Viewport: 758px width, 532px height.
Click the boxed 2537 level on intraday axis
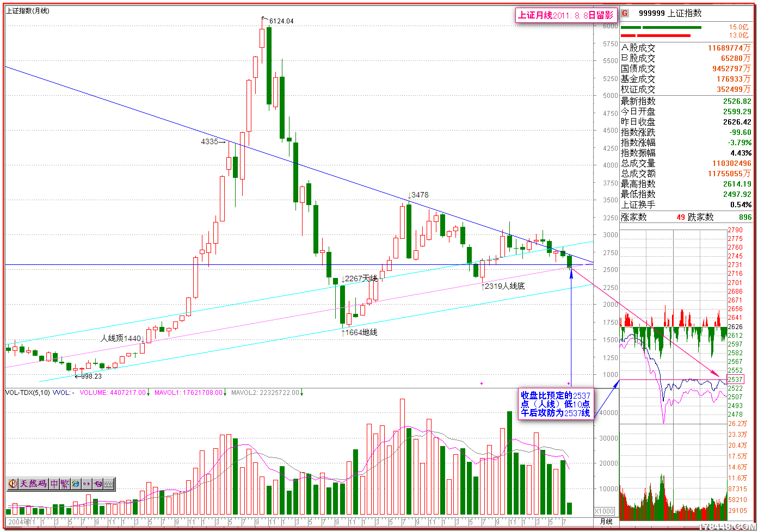735,379
